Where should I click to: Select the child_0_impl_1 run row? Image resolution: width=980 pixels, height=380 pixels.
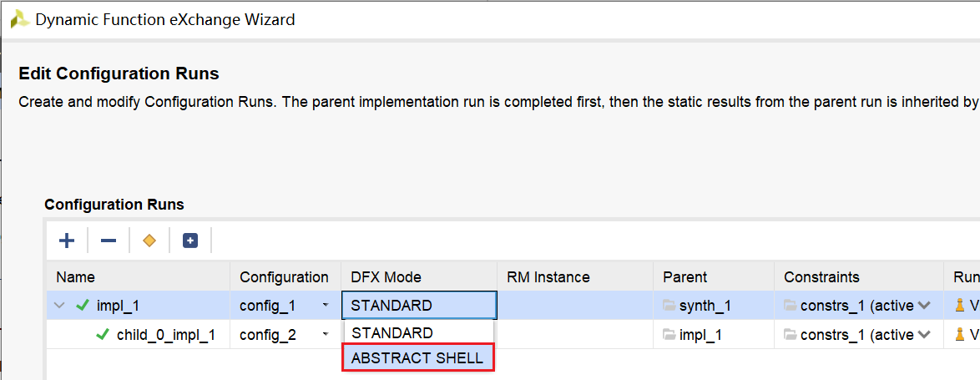[x=165, y=335]
